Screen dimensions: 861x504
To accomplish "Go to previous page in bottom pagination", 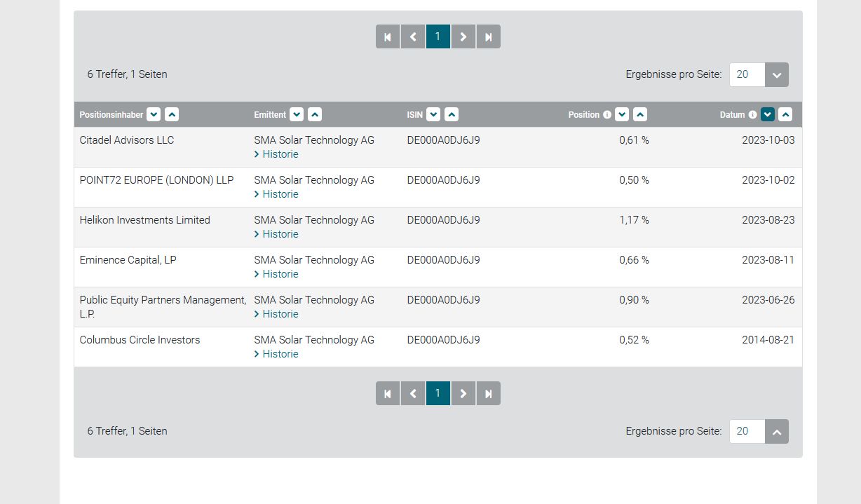I will [413, 393].
